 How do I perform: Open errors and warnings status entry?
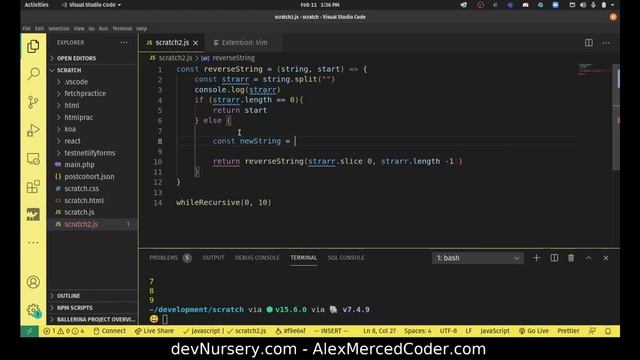(x=63, y=331)
